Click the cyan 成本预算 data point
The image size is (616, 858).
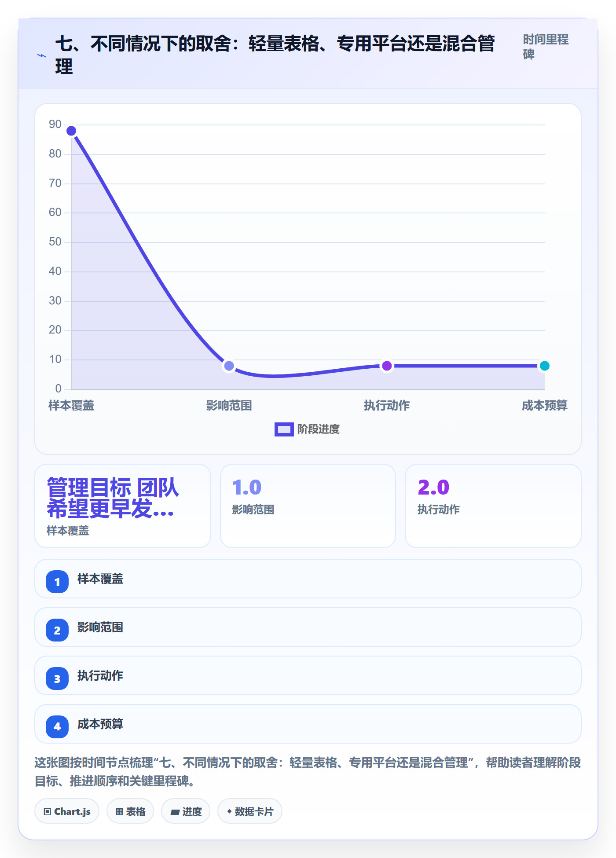(x=544, y=366)
